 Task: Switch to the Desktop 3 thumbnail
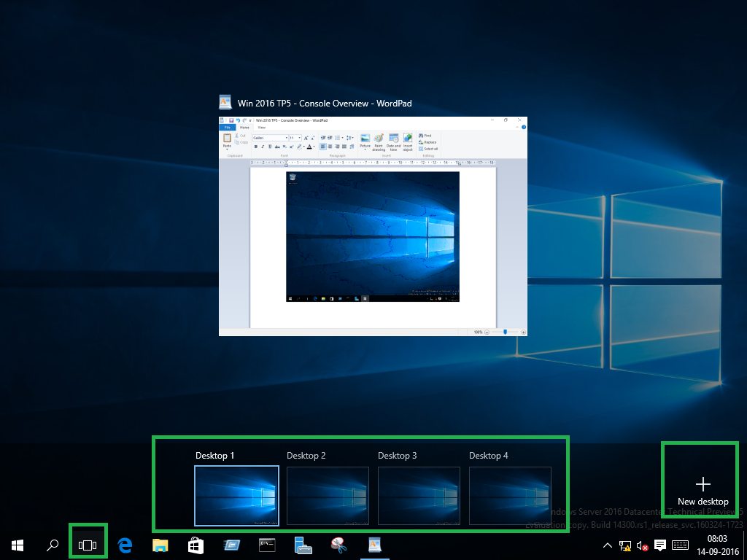coord(419,496)
